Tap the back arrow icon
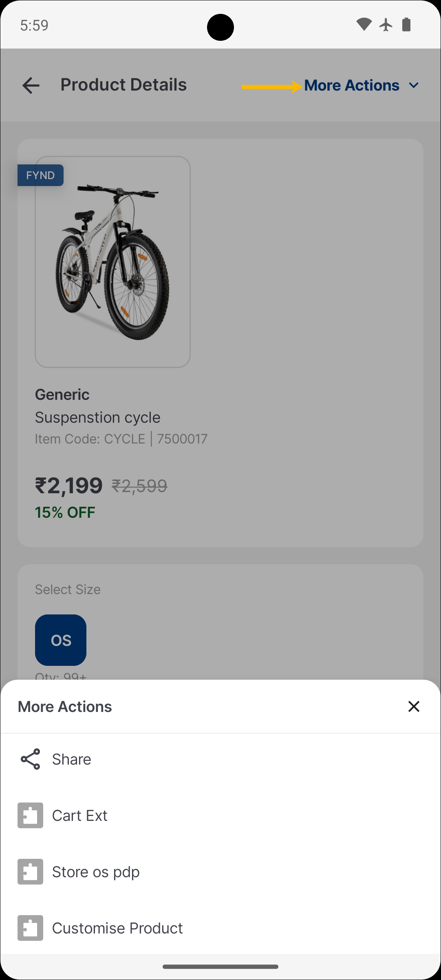The width and height of the screenshot is (441, 980). point(31,86)
